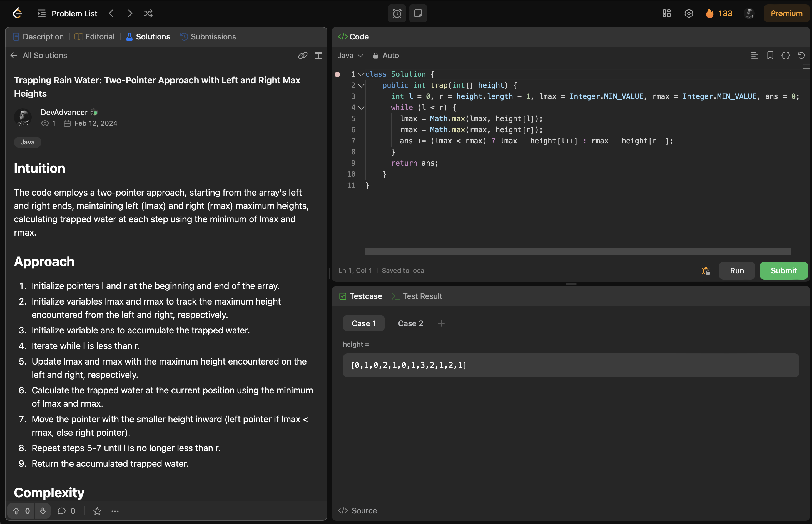Add a new test case plus

click(441, 323)
